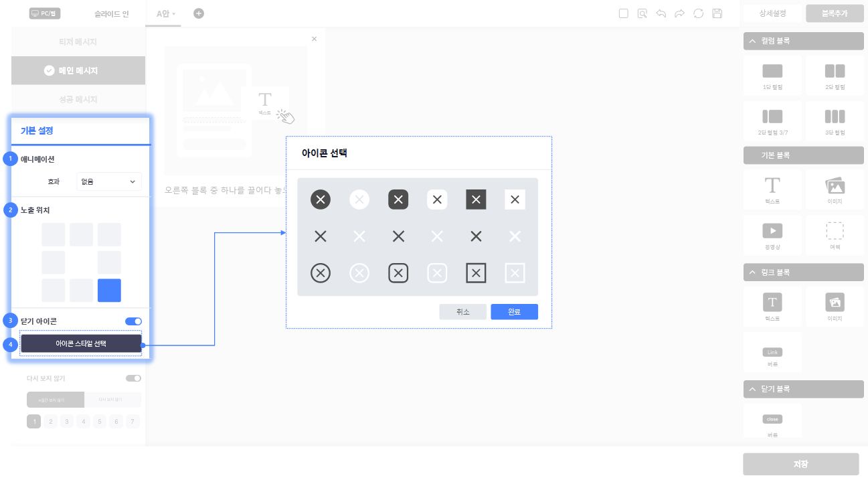Choose the dark rounded-square X icon
The width and height of the screenshot is (868, 482).
tap(398, 199)
